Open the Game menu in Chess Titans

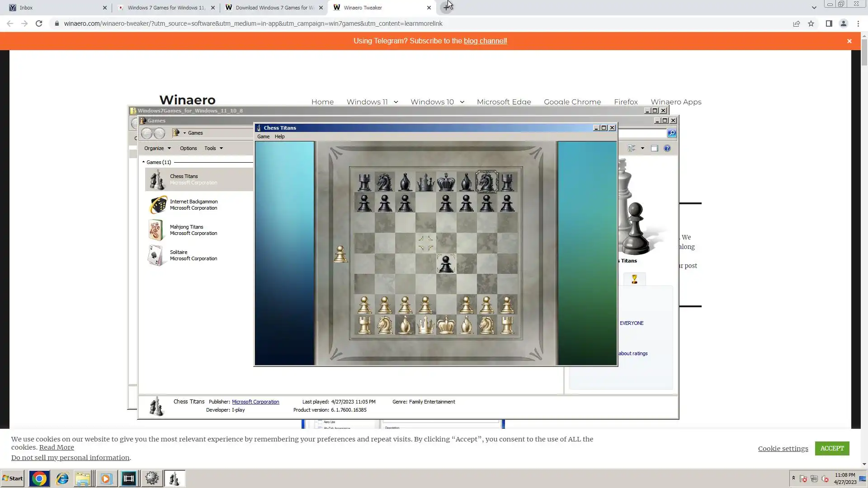(263, 136)
